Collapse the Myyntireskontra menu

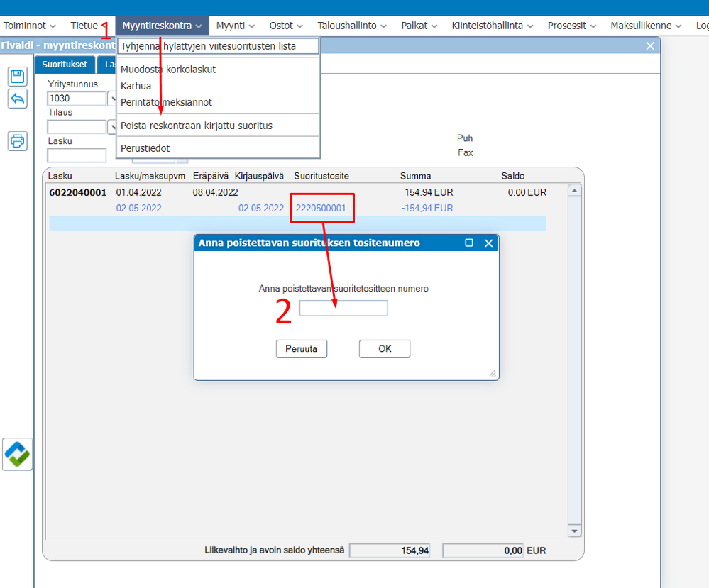[162, 26]
